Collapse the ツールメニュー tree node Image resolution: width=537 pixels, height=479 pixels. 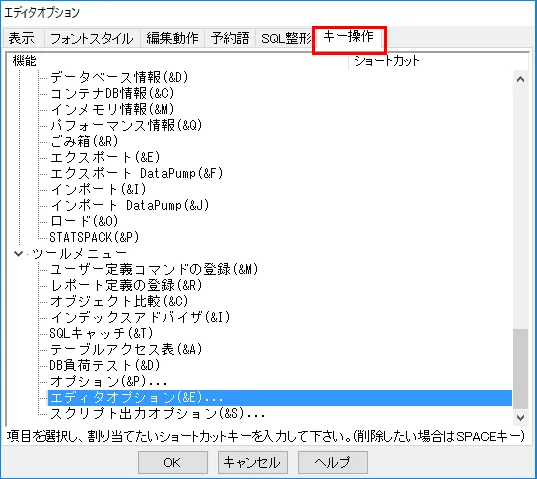18,254
